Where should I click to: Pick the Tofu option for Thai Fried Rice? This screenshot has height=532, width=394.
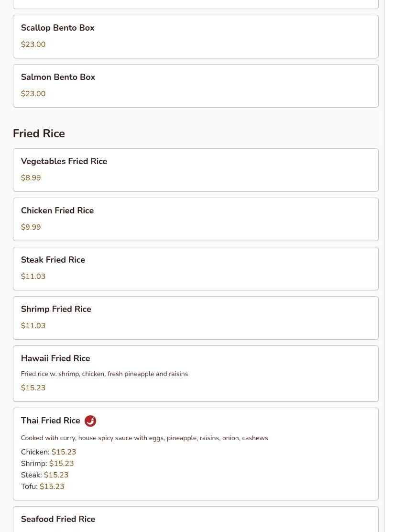click(42, 487)
